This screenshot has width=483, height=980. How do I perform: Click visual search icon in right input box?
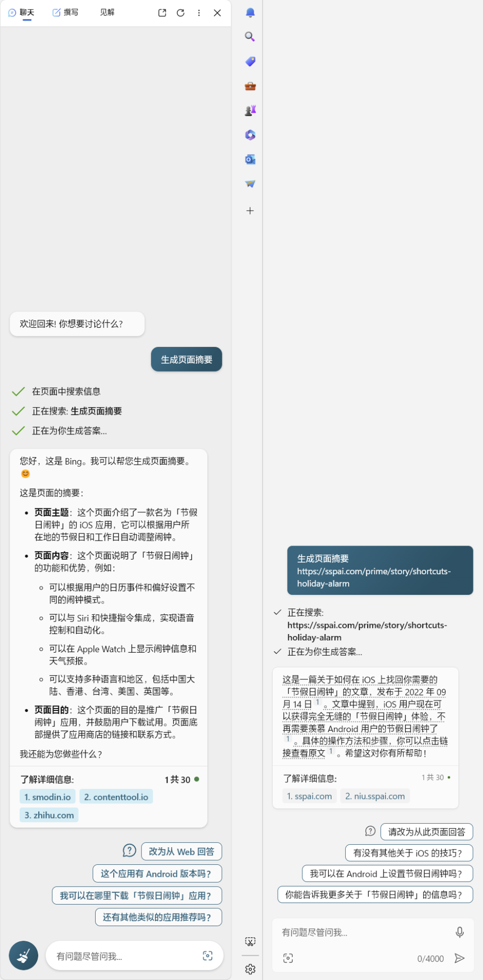click(288, 958)
